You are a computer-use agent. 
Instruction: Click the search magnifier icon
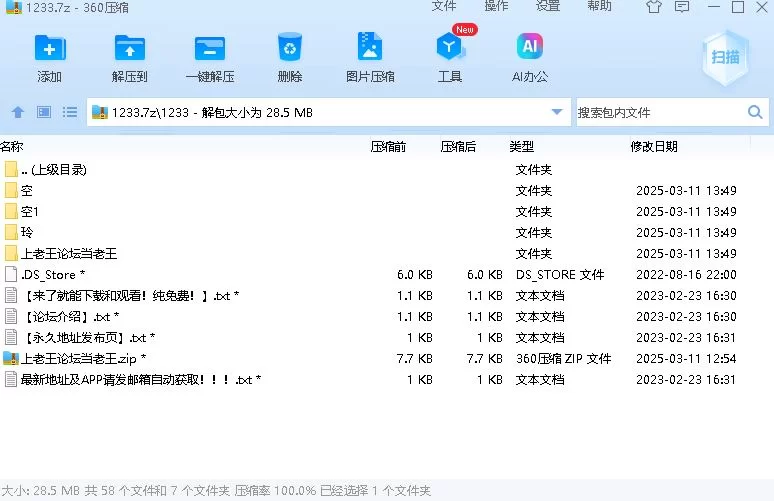pyautogui.click(x=755, y=112)
